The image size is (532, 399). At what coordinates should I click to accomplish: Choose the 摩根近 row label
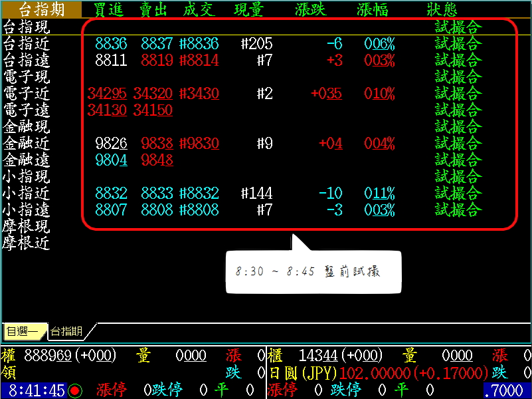point(27,243)
